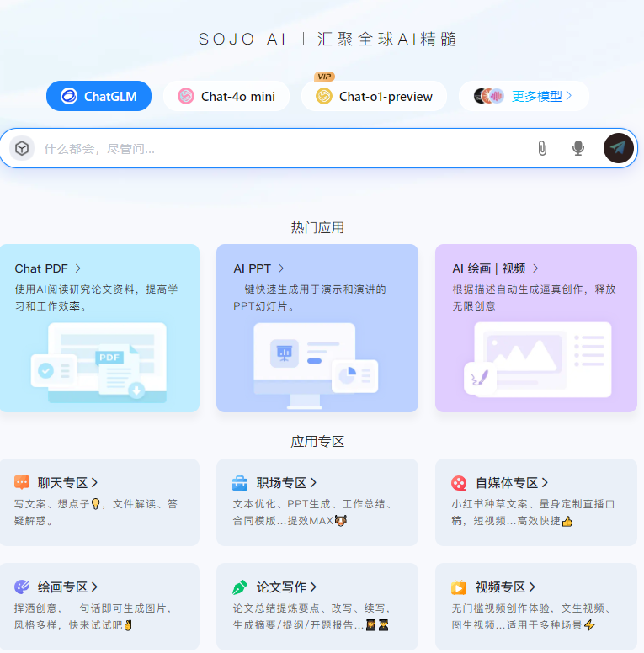Open the AI 绘画 | 视频 application card
Viewport: 644px width, 653px height.
(535, 328)
